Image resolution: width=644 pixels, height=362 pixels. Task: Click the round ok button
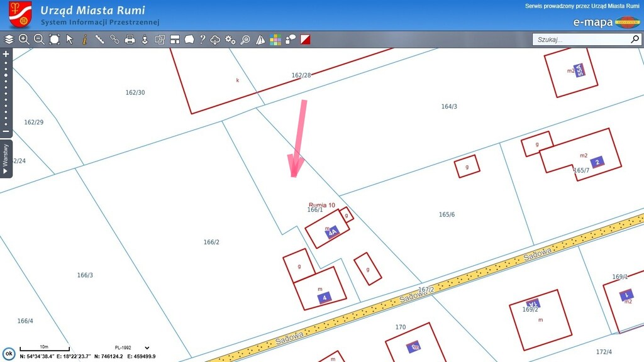coord(9,353)
